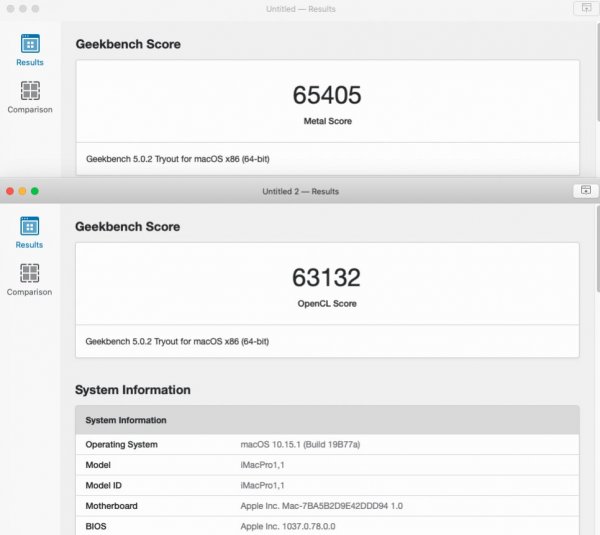This screenshot has height=535, width=600.
Task: Click the large System Information section heading
Action: click(x=133, y=390)
